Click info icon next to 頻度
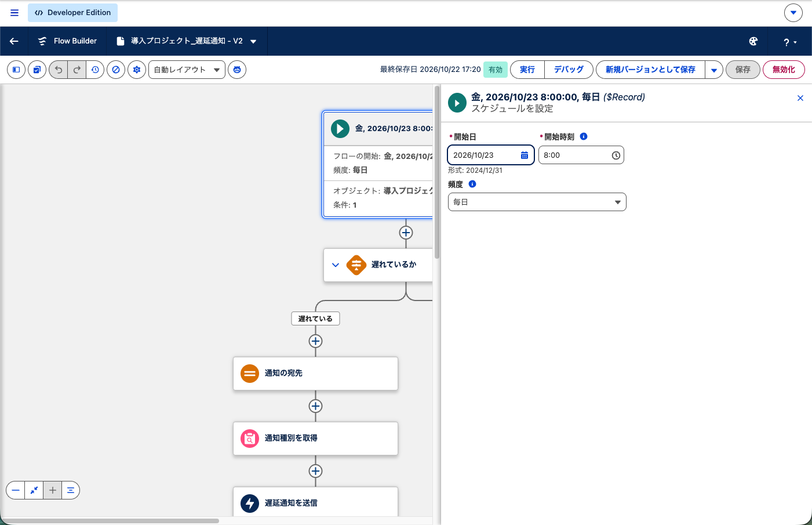Screen dimensions: 812x525 point(472,184)
